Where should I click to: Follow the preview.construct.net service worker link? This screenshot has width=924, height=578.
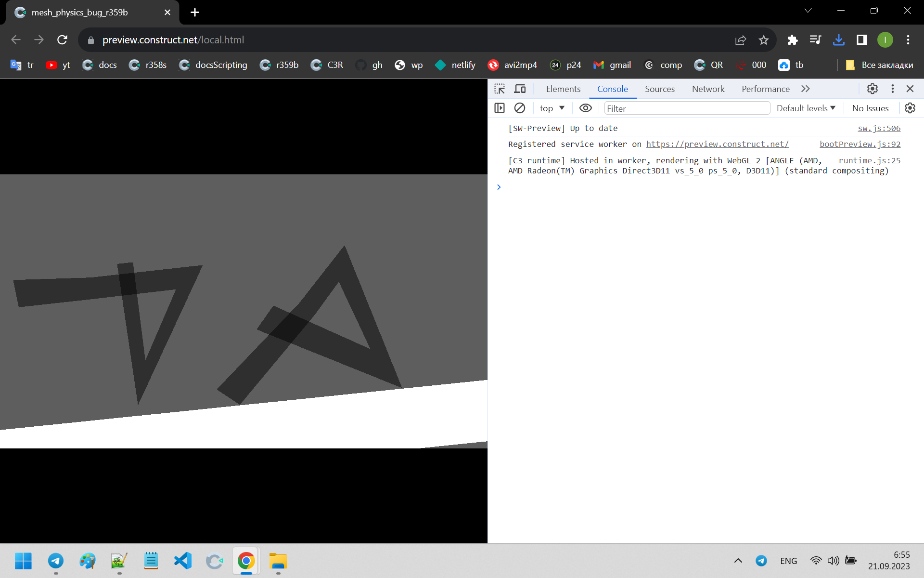[718, 144]
